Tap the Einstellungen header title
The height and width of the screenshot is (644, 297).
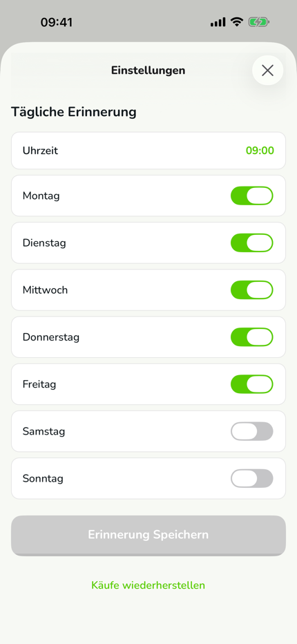(148, 70)
